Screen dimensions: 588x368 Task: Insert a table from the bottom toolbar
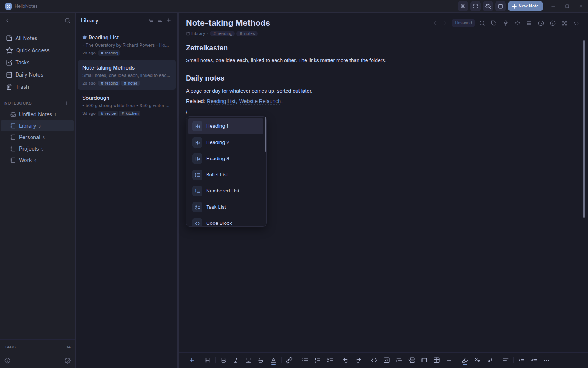click(x=437, y=360)
